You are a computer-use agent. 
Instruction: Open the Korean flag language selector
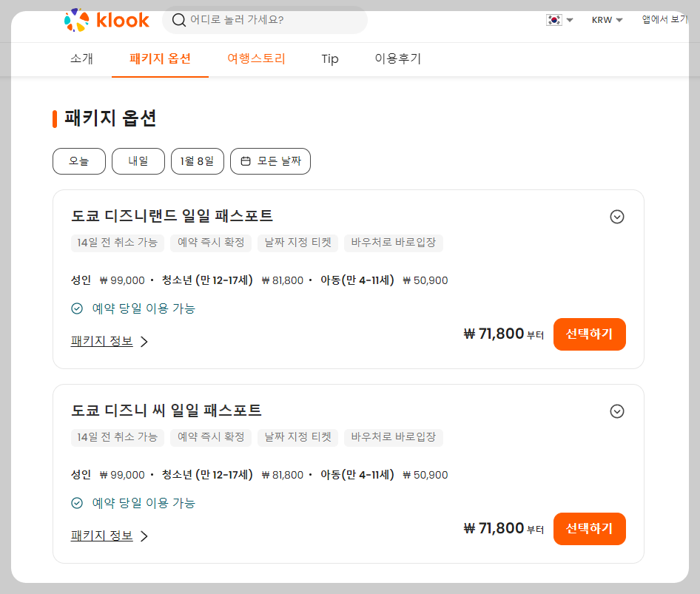point(559,20)
